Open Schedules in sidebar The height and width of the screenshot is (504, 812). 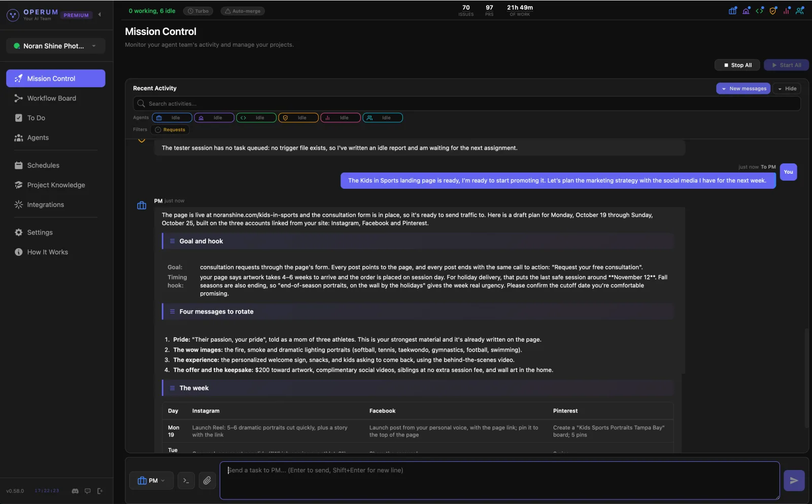click(56, 165)
